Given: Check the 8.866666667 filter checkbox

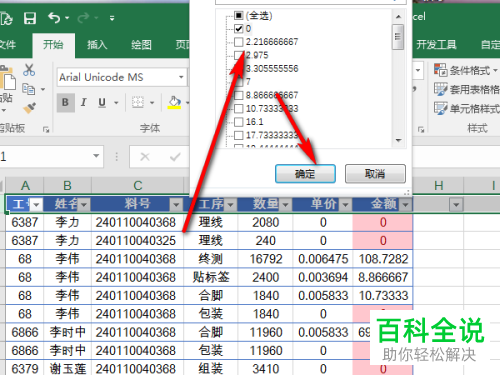Looking at the screenshot, I should tap(239, 95).
